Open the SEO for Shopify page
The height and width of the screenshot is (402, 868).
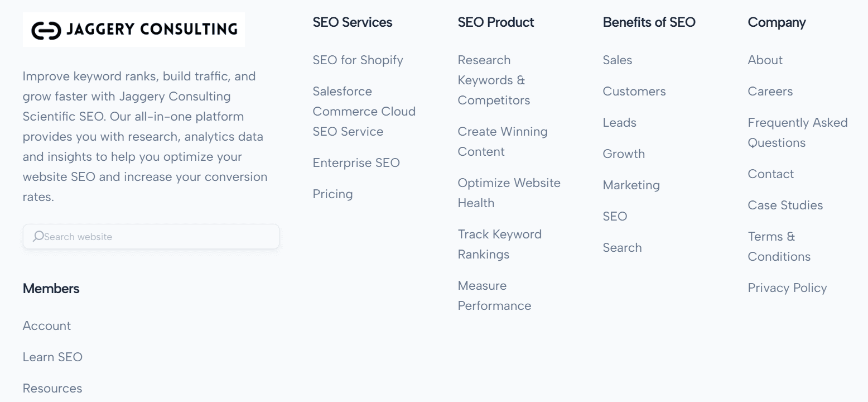coord(358,60)
